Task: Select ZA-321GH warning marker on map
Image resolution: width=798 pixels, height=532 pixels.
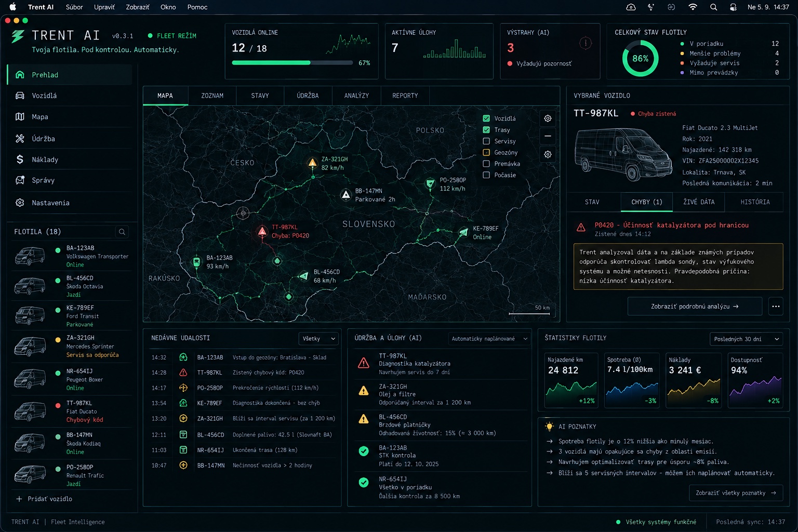Action: pyautogui.click(x=312, y=163)
